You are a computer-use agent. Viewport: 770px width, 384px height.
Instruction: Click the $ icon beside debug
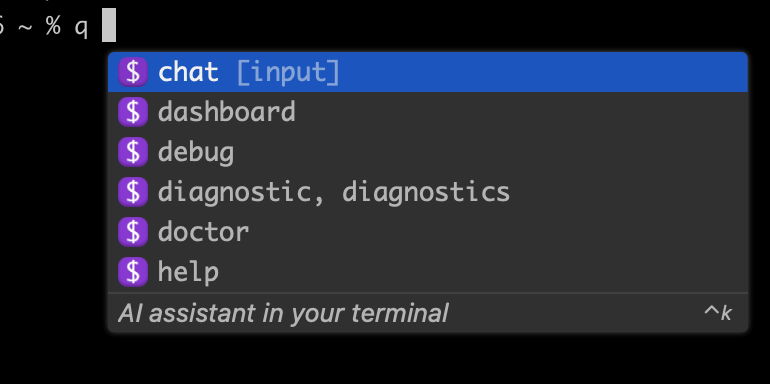click(x=133, y=152)
